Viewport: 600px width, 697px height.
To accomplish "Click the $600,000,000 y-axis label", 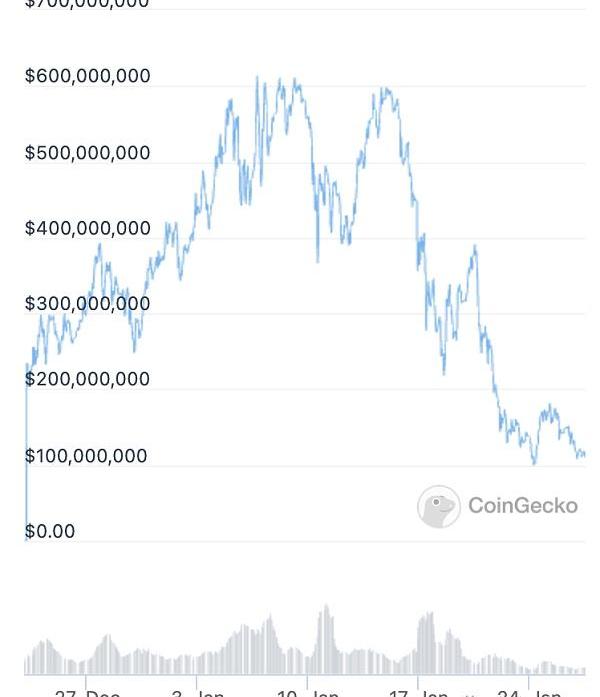I will [x=88, y=76].
